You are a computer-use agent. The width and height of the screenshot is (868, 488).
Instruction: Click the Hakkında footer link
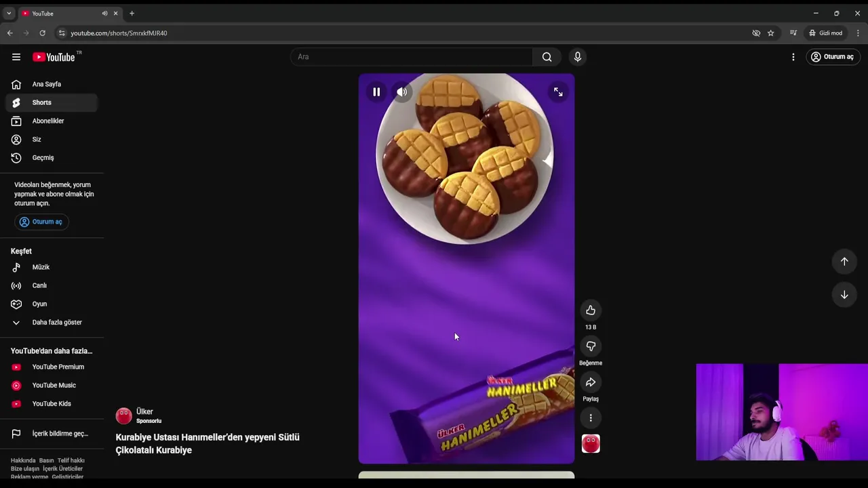pyautogui.click(x=23, y=460)
